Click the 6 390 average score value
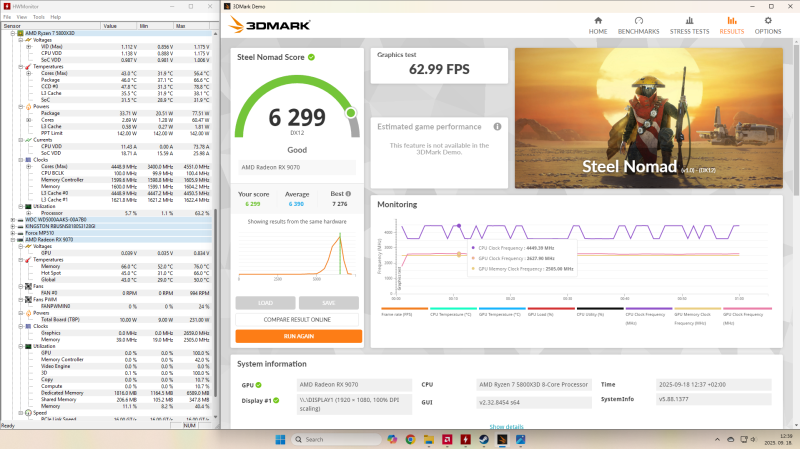This screenshot has width=800, height=449. click(x=296, y=204)
